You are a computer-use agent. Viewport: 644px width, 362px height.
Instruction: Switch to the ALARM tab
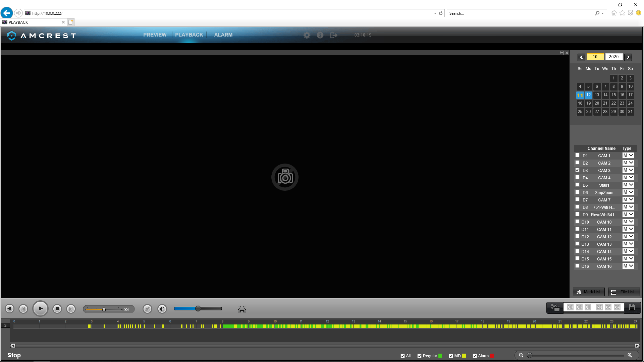223,35
